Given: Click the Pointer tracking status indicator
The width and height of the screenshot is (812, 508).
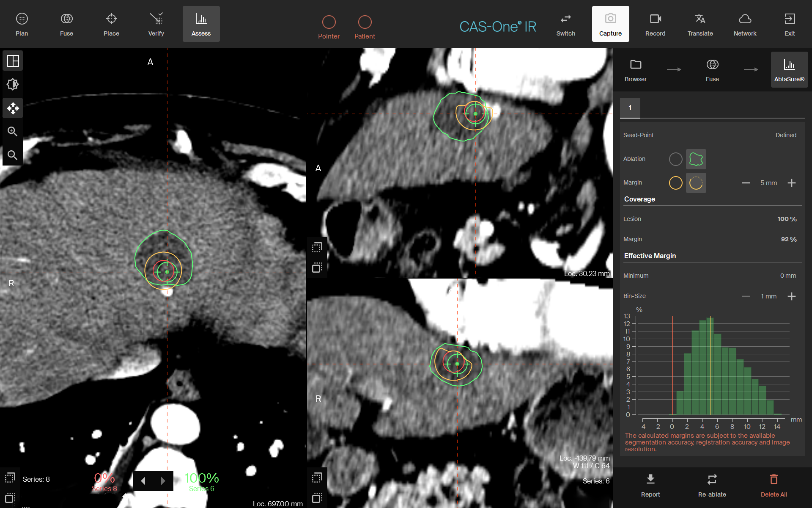Looking at the screenshot, I should pos(329,28).
